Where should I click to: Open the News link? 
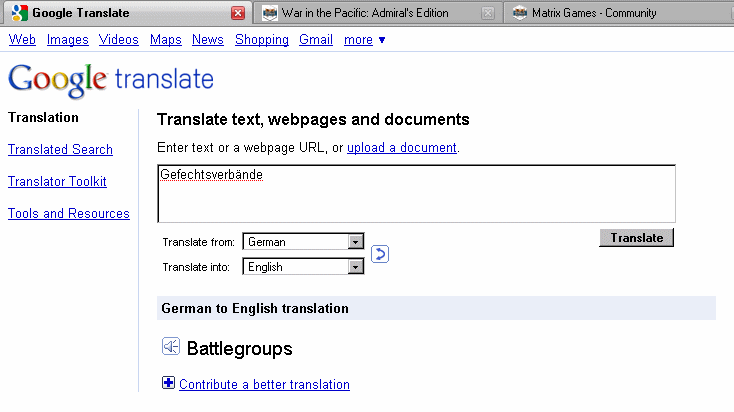(x=208, y=40)
